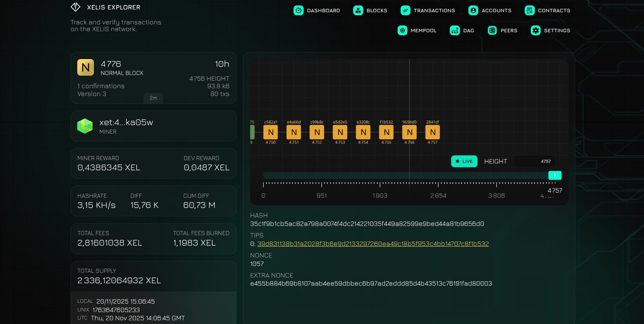The height and width of the screenshot is (324, 644).
Task: Click the Dashboard gauge icon
Action: 298,10
